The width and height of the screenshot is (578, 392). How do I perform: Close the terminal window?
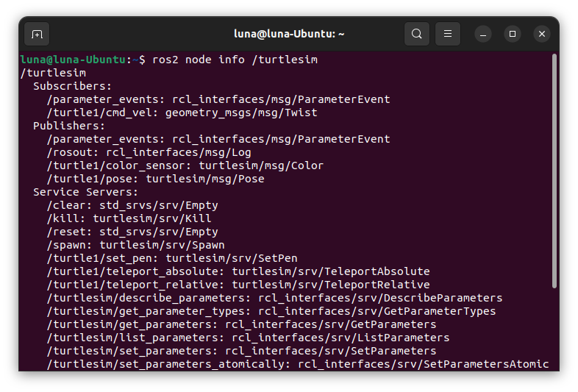click(542, 35)
